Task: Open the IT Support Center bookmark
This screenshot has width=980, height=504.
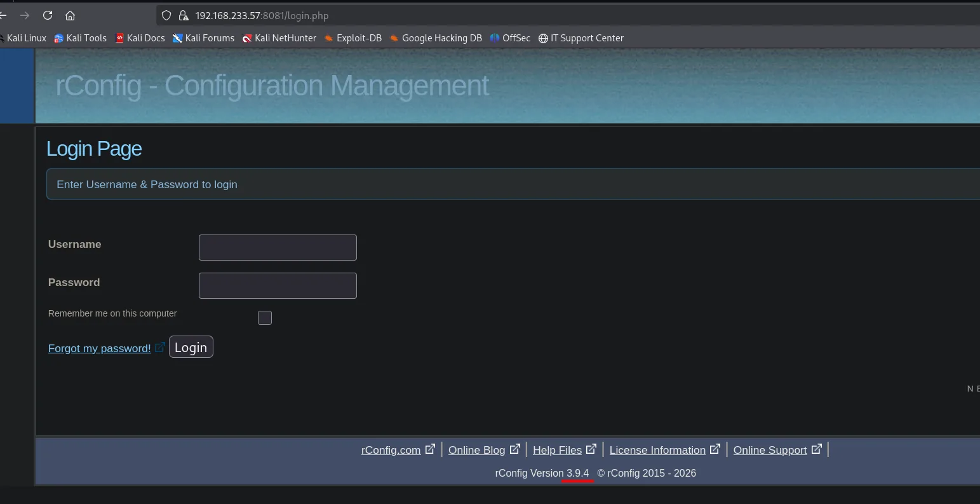Action: click(x=581, y=38)
